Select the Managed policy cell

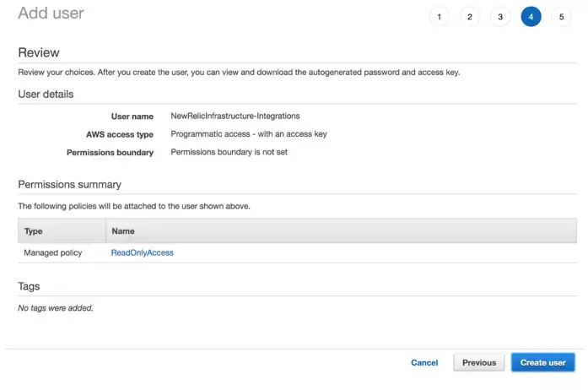click(53, 252)
